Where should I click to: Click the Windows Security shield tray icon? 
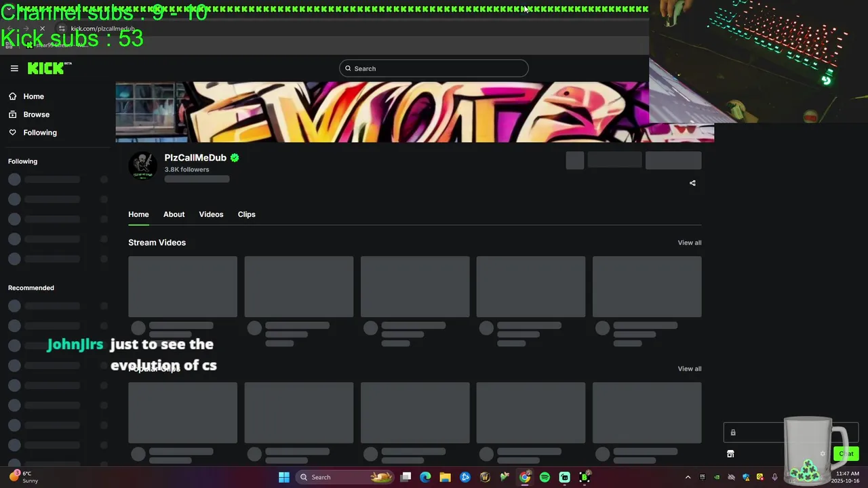[x=746, y=477]
